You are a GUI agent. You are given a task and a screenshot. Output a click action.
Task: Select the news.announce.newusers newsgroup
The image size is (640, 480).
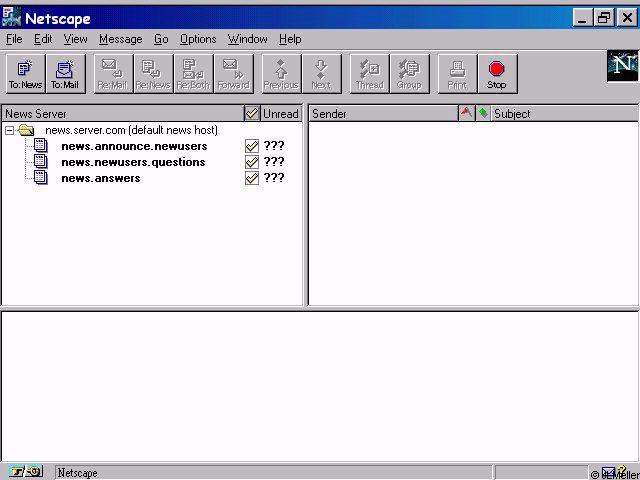click(134, 146)
